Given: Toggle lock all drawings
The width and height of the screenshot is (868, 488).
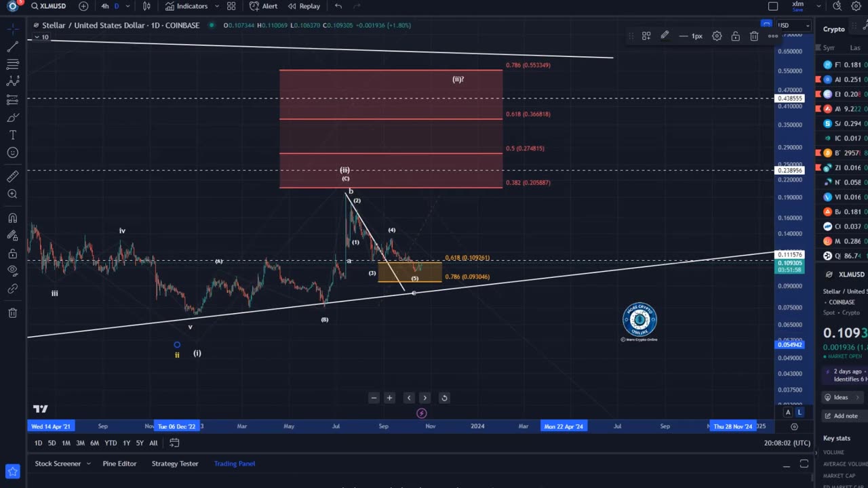Looking at the screenshot, I should pyautogui.click(x=12, y=253).
